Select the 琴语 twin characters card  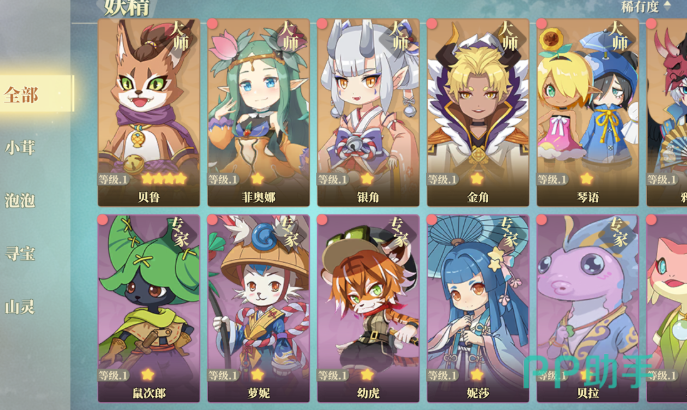(588, 112)
